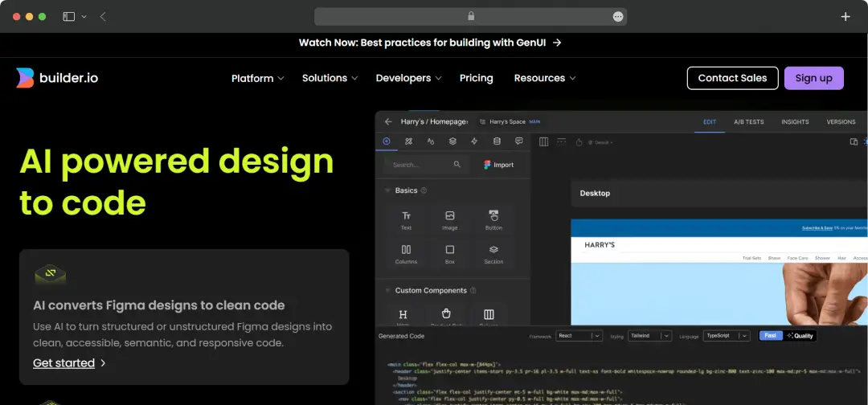Image resolution: width=868 pixels, height=405 pixels.
Task: Click the builder.io logo
Action: pos(57,78)
